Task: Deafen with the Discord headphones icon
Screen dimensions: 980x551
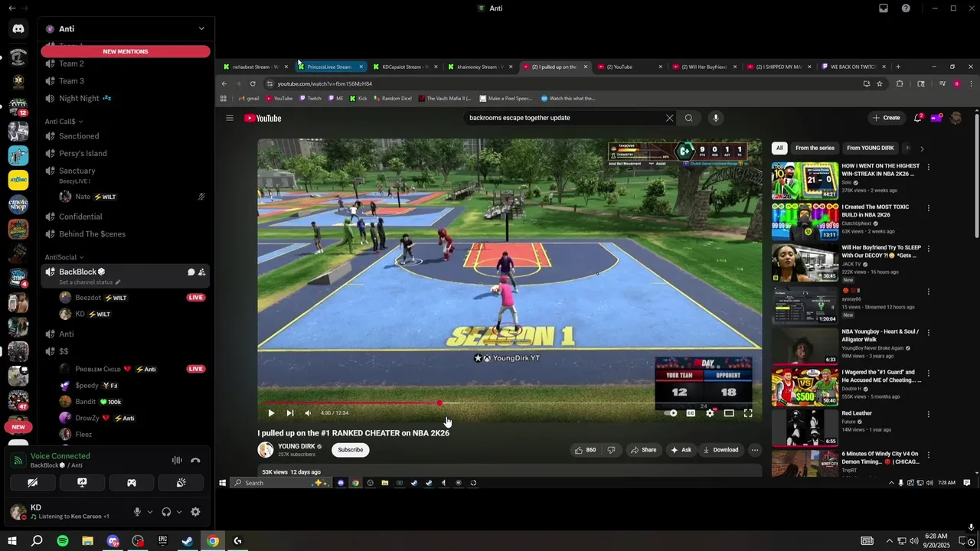Action: tap(166, 512)
